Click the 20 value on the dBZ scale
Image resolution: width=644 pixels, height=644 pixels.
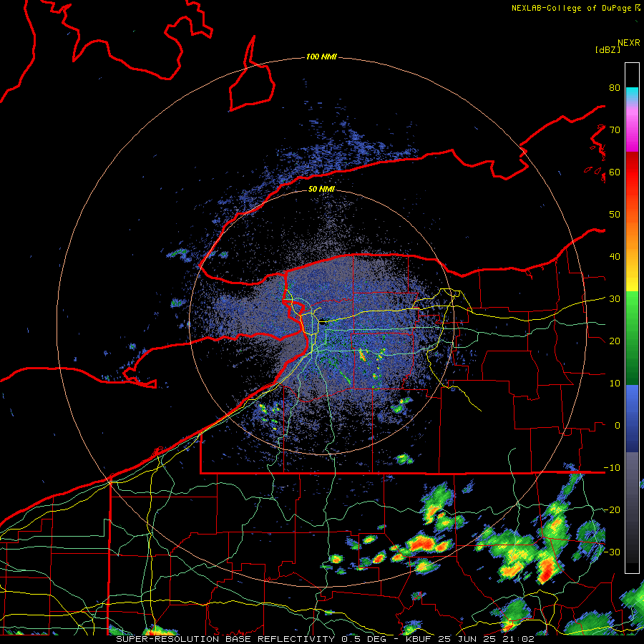click(x=615, y=341)
